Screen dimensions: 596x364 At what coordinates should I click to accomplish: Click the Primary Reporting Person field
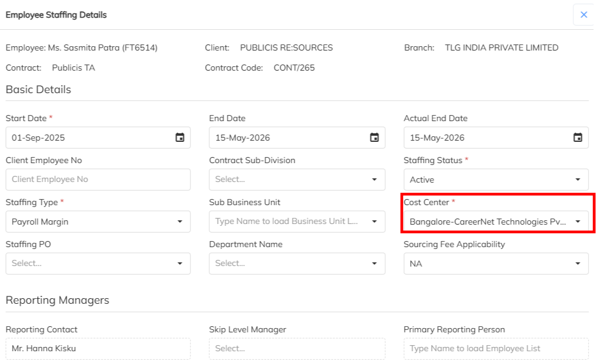pyautogui.click(x=496, y=349)
